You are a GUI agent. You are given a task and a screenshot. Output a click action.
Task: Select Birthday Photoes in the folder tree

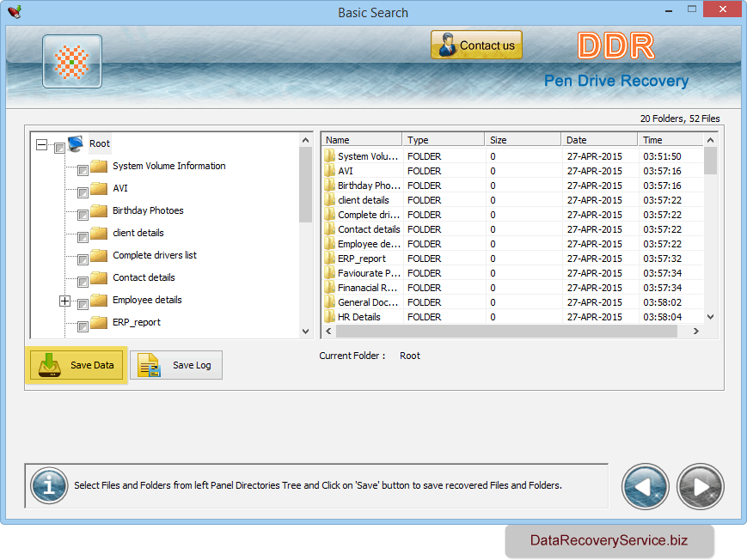pyautogui.click(x=148, y=210)
